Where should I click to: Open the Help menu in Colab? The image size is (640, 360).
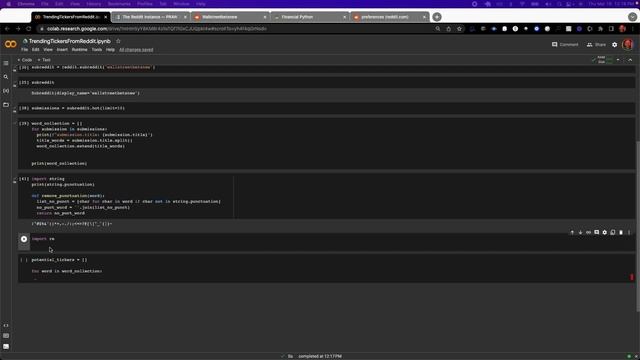[110, 50]
